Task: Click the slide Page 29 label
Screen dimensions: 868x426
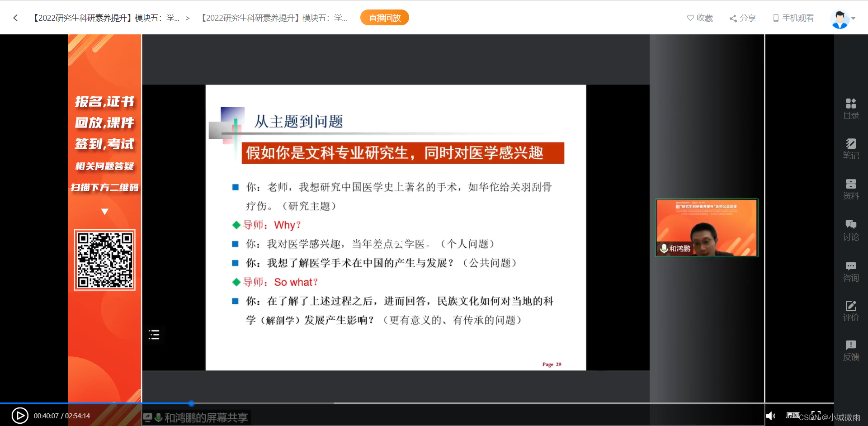Action: 552,364
